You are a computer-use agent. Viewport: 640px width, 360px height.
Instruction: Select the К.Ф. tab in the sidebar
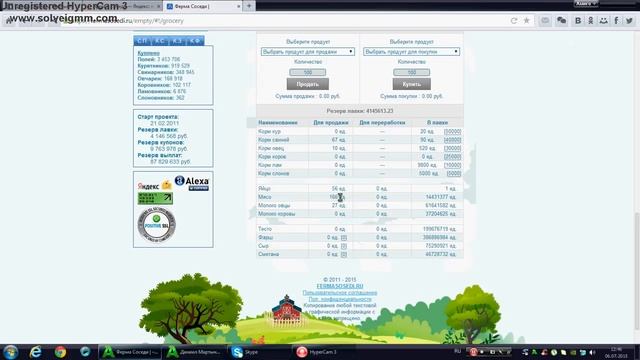(x=195, y=41)
